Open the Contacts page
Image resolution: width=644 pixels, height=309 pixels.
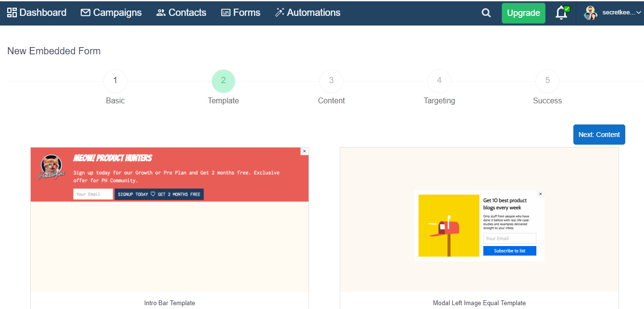pyautogui.click(x=181, y=13)
